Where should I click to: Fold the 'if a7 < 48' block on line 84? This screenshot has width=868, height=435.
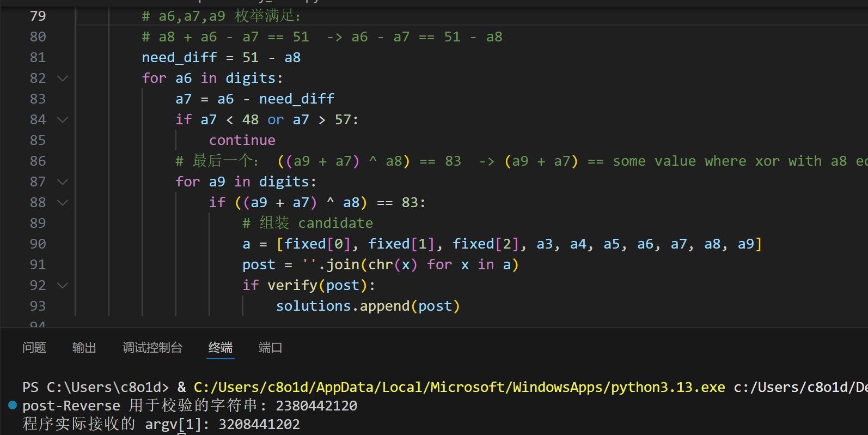coord(63,120)
